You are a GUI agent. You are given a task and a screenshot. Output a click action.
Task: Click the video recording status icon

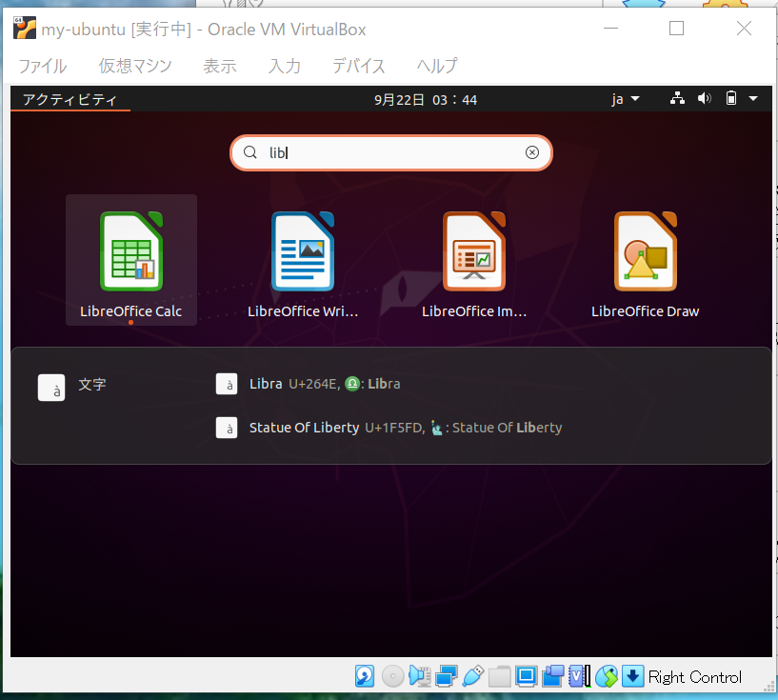click(x=552, y=676)
